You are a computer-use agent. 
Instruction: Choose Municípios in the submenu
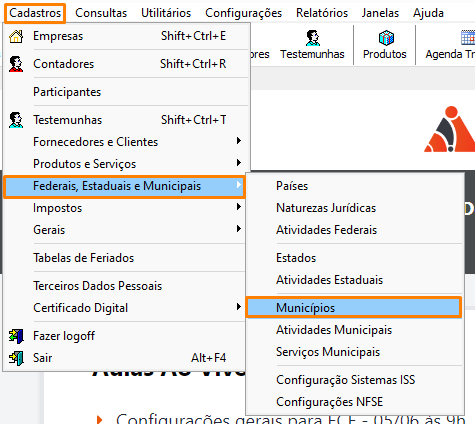(x=354, y=307)
